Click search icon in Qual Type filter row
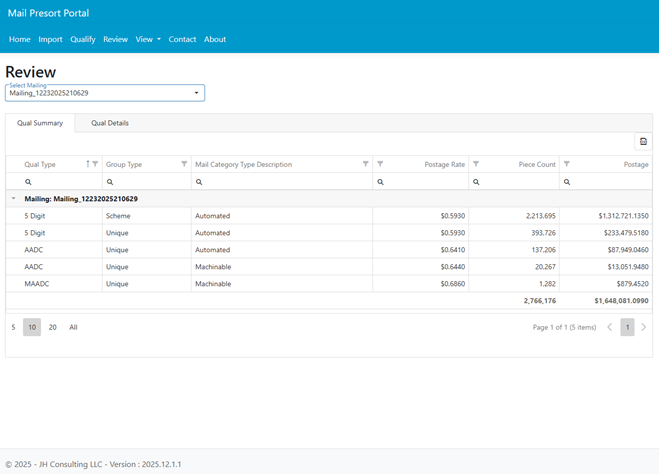The width and height of the screenshot is (659, 474). [x=28, y=182]
